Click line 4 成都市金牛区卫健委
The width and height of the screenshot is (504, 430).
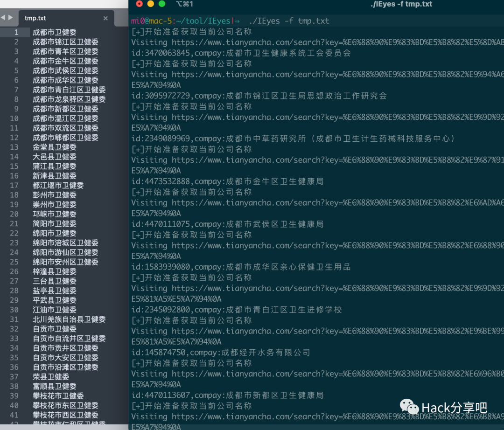tap(65, 61)
